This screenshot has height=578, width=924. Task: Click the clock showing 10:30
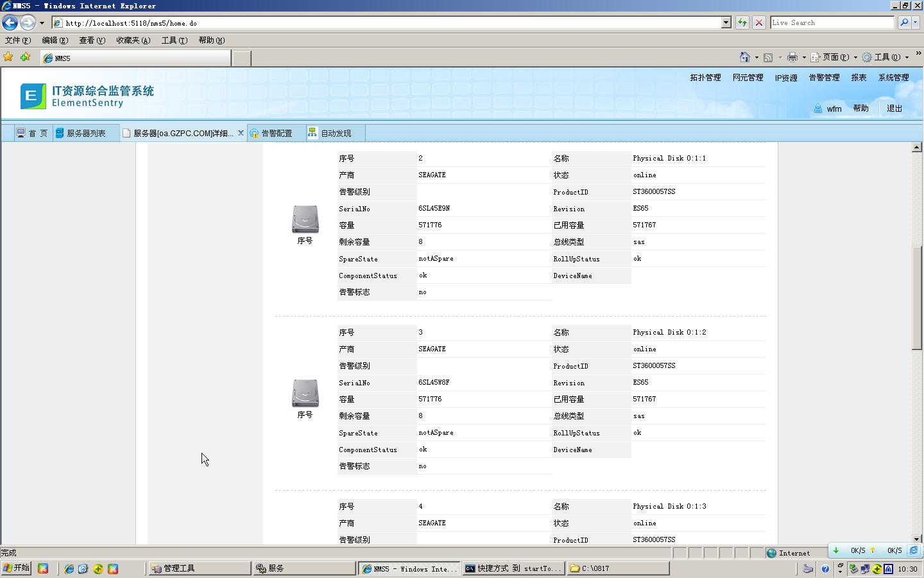click(x=907, y=569)
